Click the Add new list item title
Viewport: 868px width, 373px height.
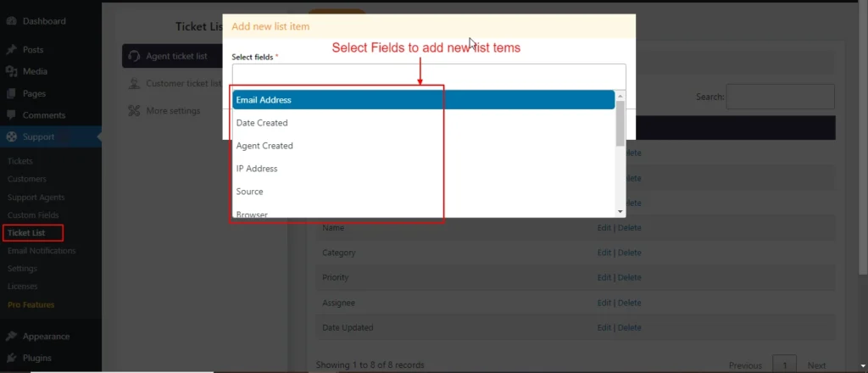pos(270,26)
